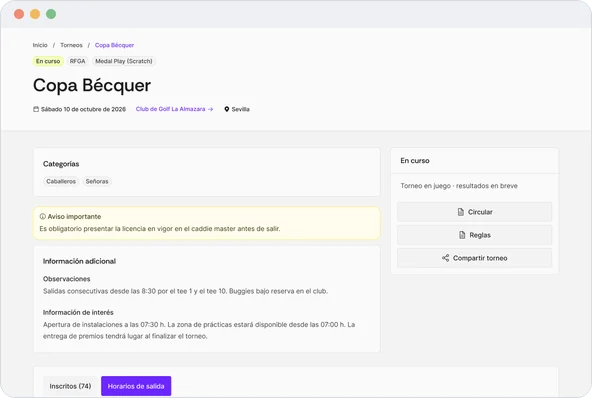Click the location pin icon beside Sevilla
Viewport: 592px width, 398px height.
coord(227,109)
